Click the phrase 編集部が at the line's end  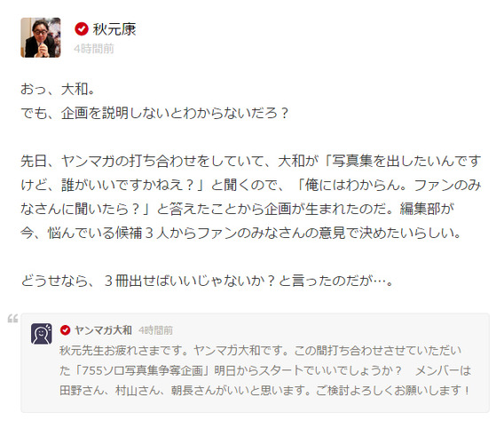pos(427,209)
